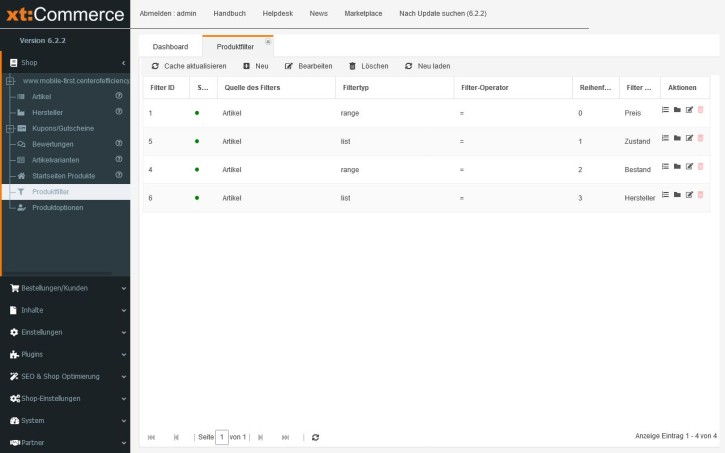Open list icon in Preis row
Viewport: 725px width, 453px height.
coord(665,110)
